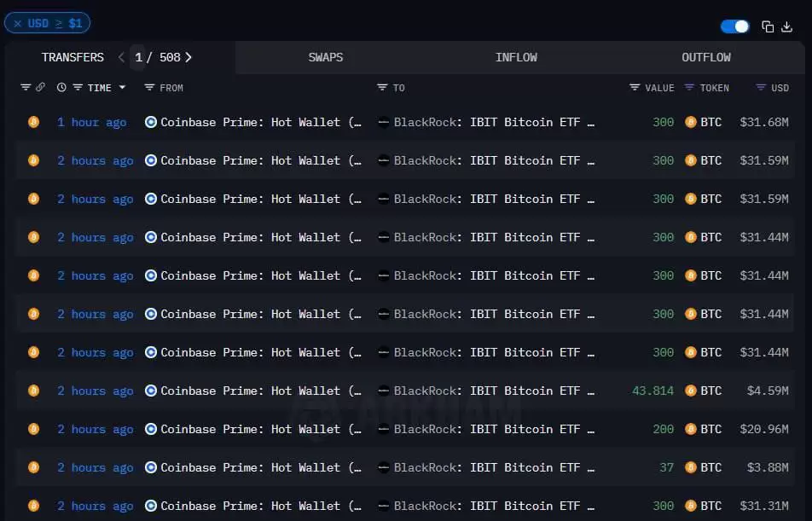This screenshot has height=521, width=812.
Task: Open BlackRock IBIT recipient in the $3.88M row
Action: [x=494, y=467]
